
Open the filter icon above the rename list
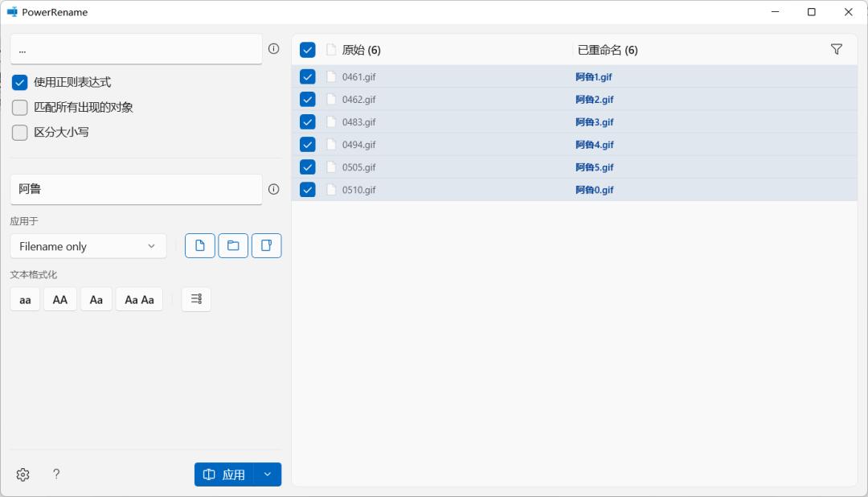coord(837,49)
